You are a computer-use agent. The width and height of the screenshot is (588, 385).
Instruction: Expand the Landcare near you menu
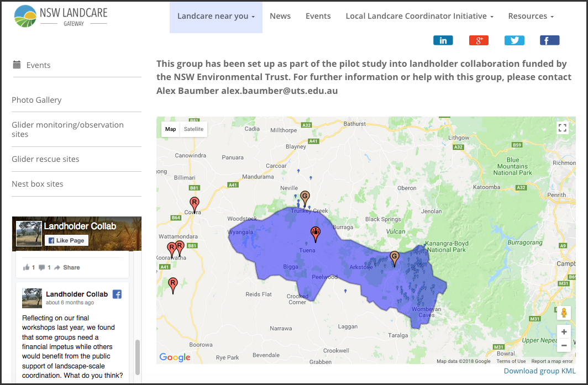216,16
